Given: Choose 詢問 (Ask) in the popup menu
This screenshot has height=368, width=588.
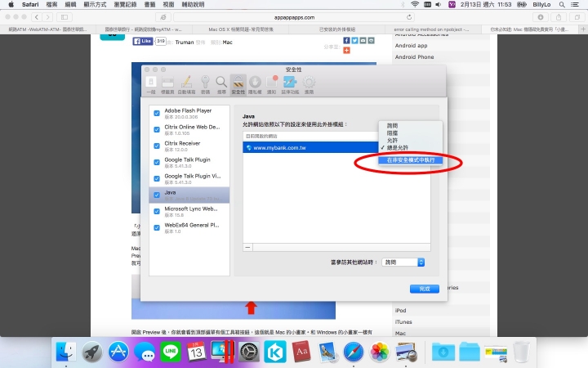Looking at the screenshot, I should pos(410,126).
